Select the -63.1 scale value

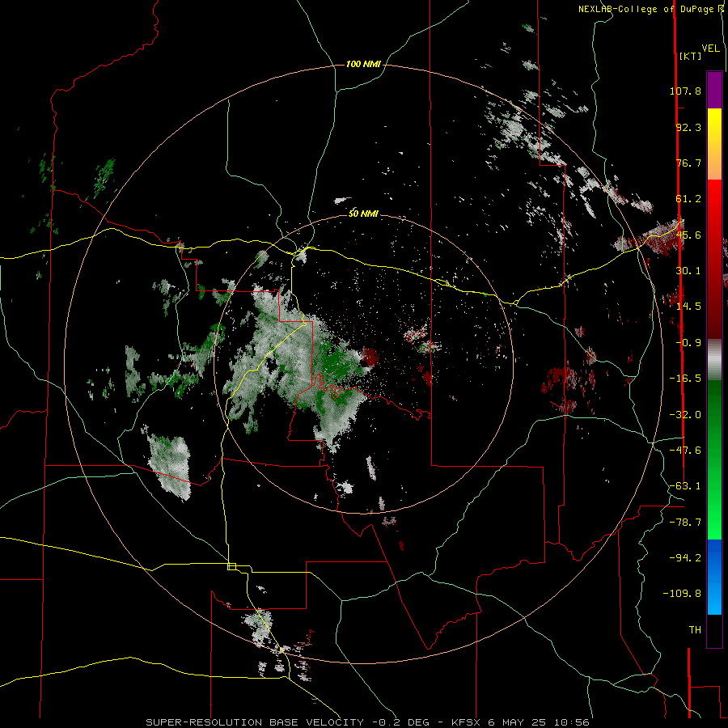point(685,486)
